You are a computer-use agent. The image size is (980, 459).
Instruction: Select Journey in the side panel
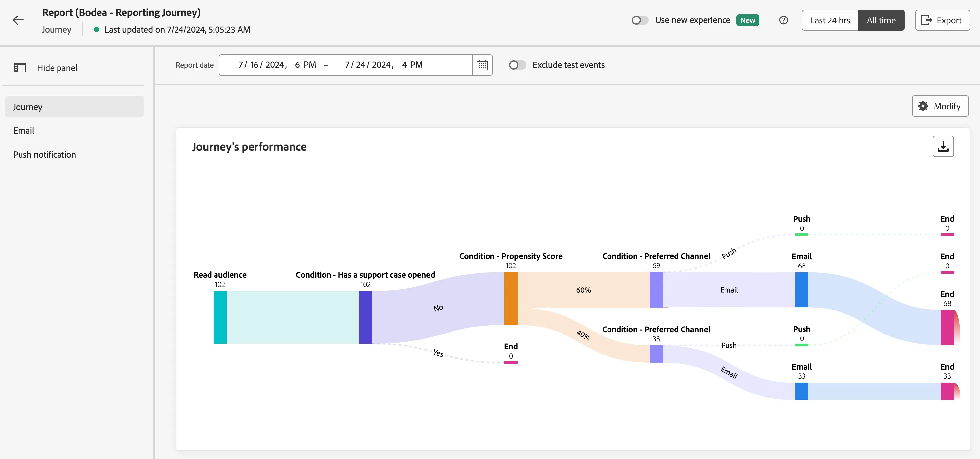pos(75,107)
